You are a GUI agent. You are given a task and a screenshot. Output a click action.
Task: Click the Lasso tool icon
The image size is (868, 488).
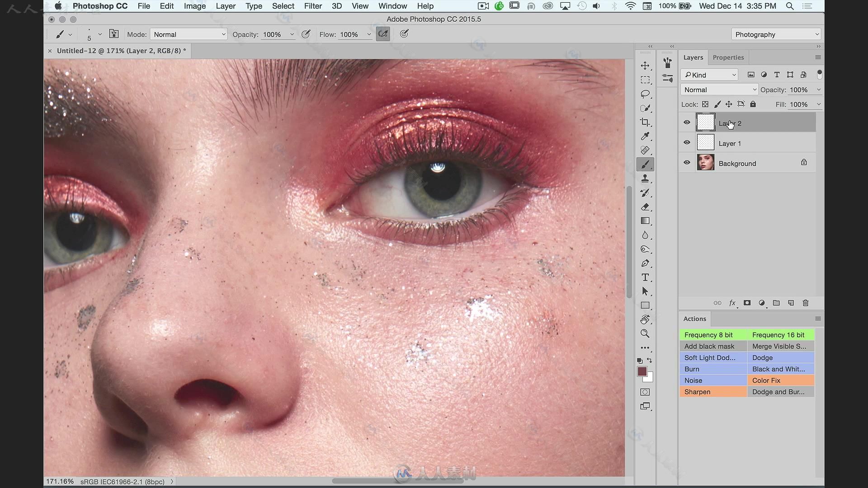645,94
